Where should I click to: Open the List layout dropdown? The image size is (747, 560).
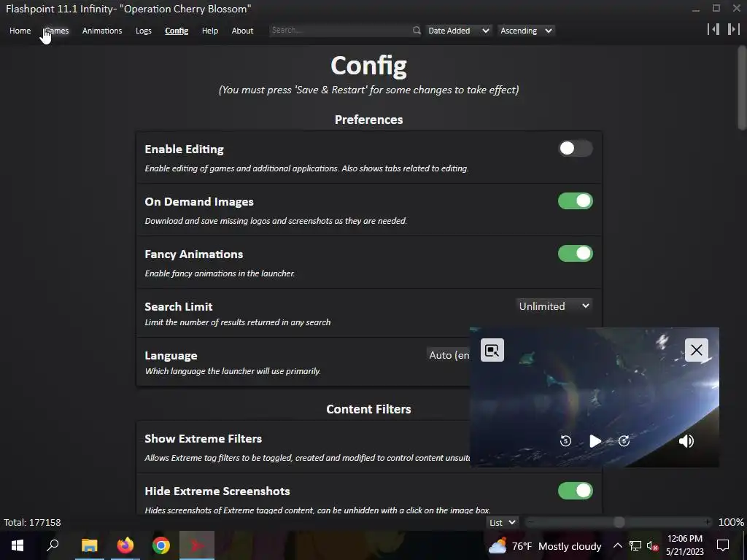coord(502,522)
